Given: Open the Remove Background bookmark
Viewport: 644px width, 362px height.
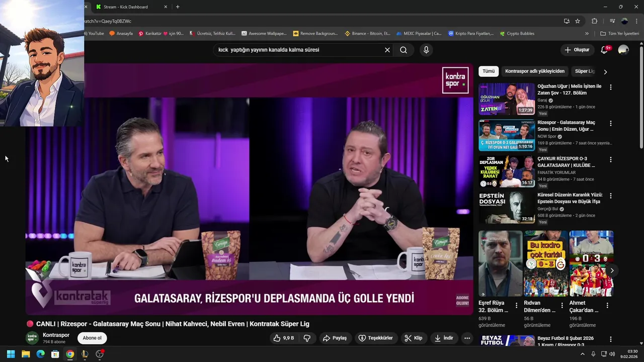Looking at the screenshot, I should (x=315, y=34).
